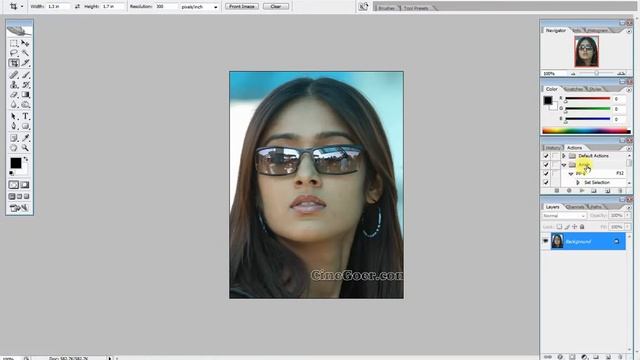
Task: Click the Layers panel trash icon
Action: pos(620,357)
